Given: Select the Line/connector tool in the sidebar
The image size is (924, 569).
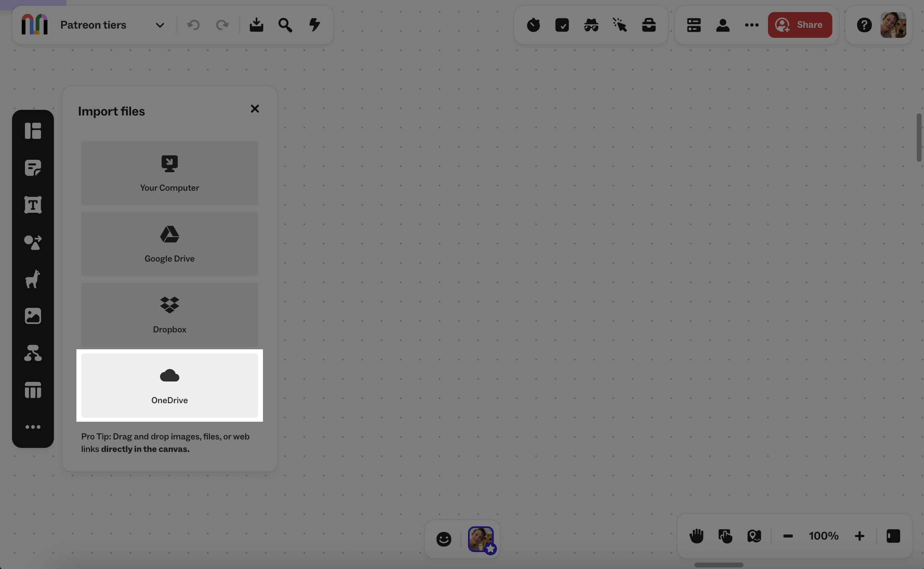Looking at the screenshot, I should tap(33, 242).
